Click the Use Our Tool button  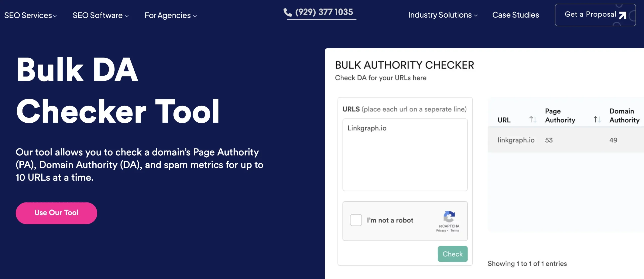coord(56,213)
